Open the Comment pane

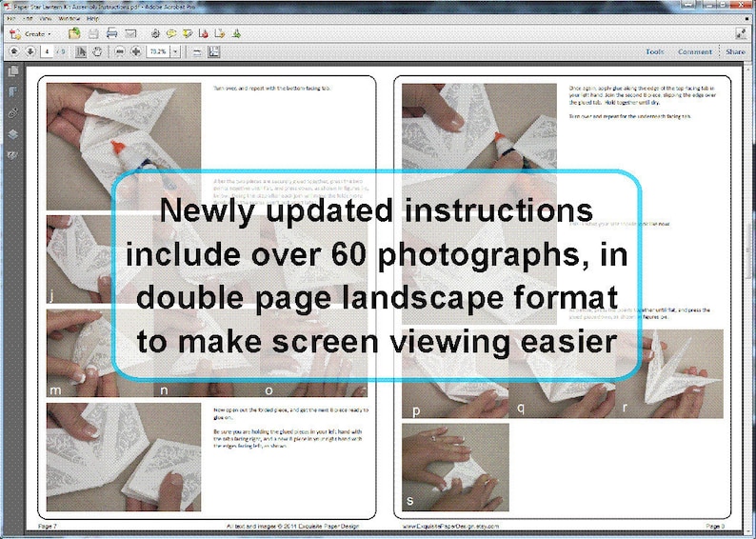coord(695,51)
